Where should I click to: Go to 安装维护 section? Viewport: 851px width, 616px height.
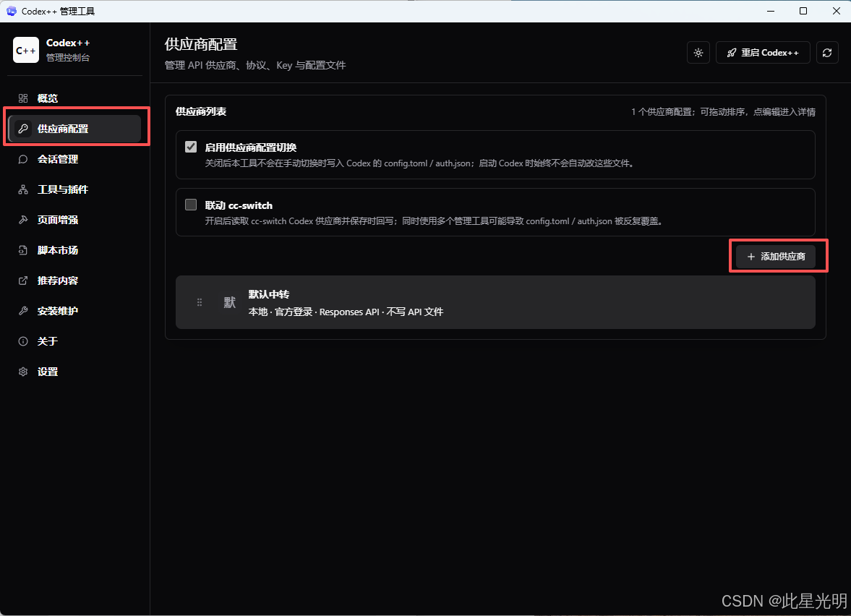tap(74, 311)
